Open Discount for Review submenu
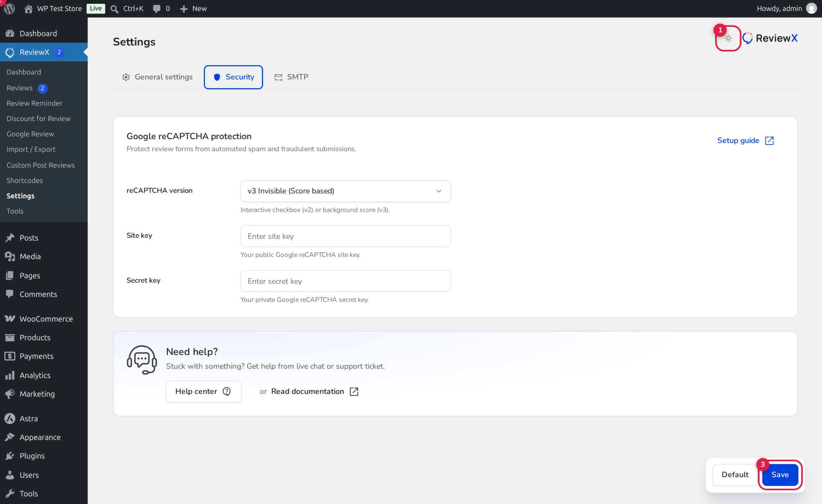822x504 pixels. (x=39, y=118)
